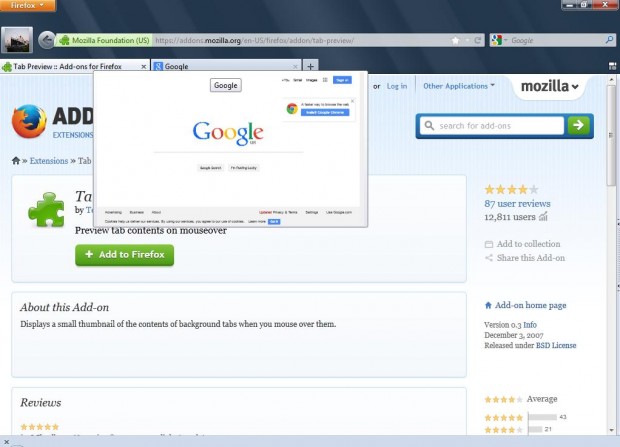Bookmark page with the star icon
Image resolution: width=620 pixels, height=447 pixels.
click(x=456, y=40)
